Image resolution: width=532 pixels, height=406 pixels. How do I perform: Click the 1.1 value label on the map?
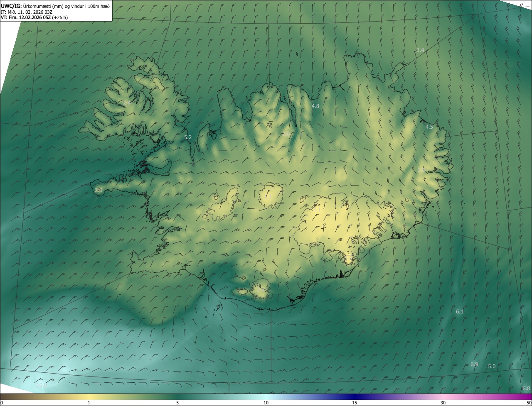pyautogui.click(x=317, y=210)
